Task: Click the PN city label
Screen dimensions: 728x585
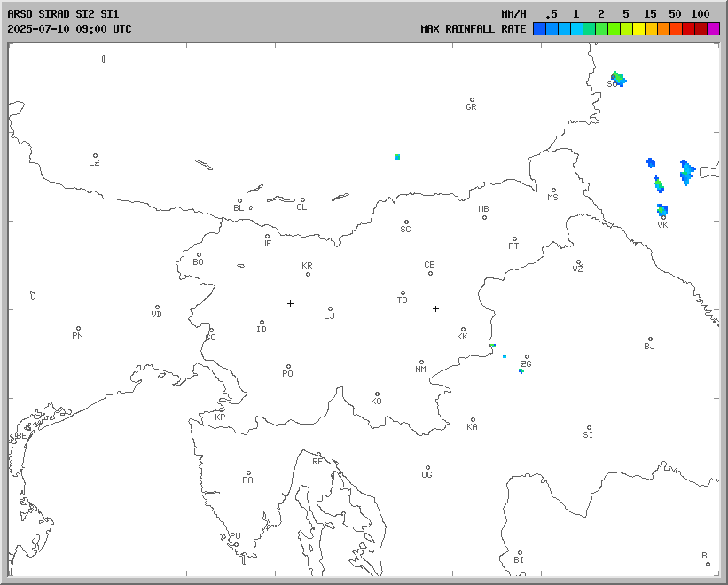Action: tap(77, 335)
